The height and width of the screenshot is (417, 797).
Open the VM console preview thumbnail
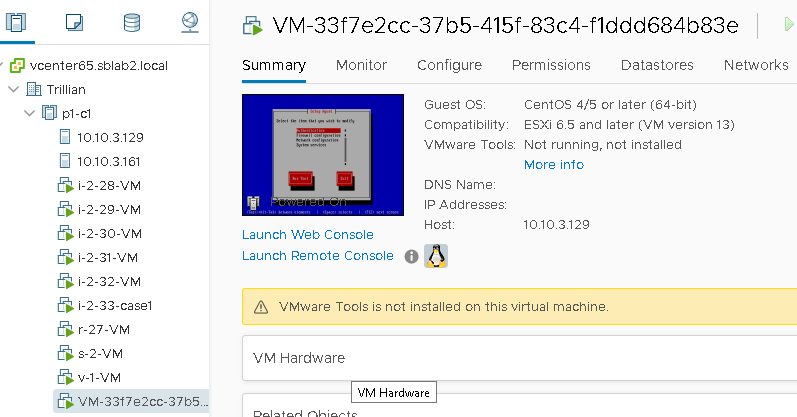point(323,155)
